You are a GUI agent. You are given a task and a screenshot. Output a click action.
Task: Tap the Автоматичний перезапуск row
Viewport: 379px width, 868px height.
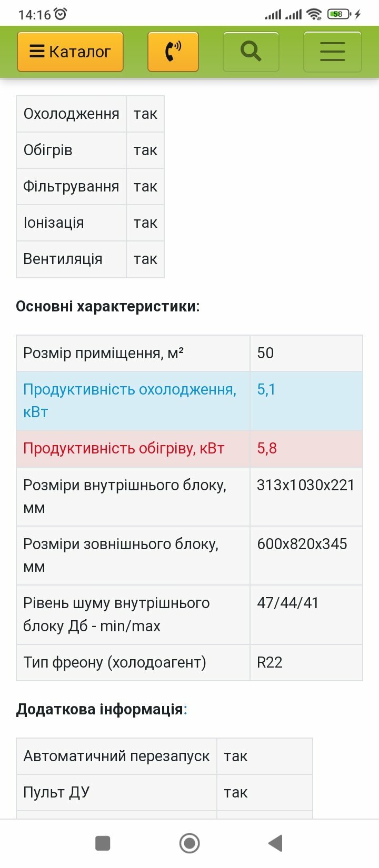click(x=165, y=756)
